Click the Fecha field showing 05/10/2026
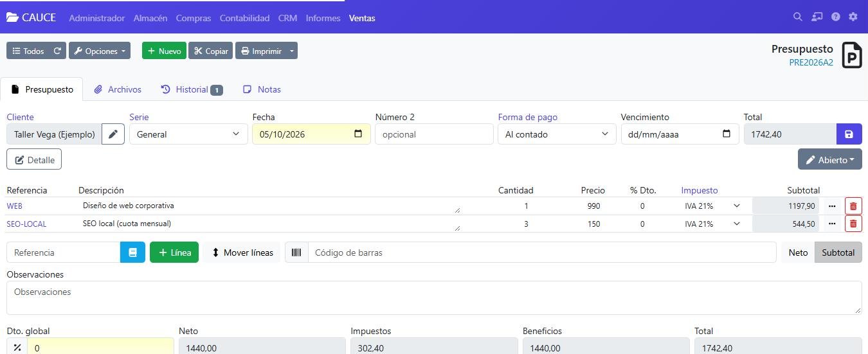The image size is (868, 354). 311,134
